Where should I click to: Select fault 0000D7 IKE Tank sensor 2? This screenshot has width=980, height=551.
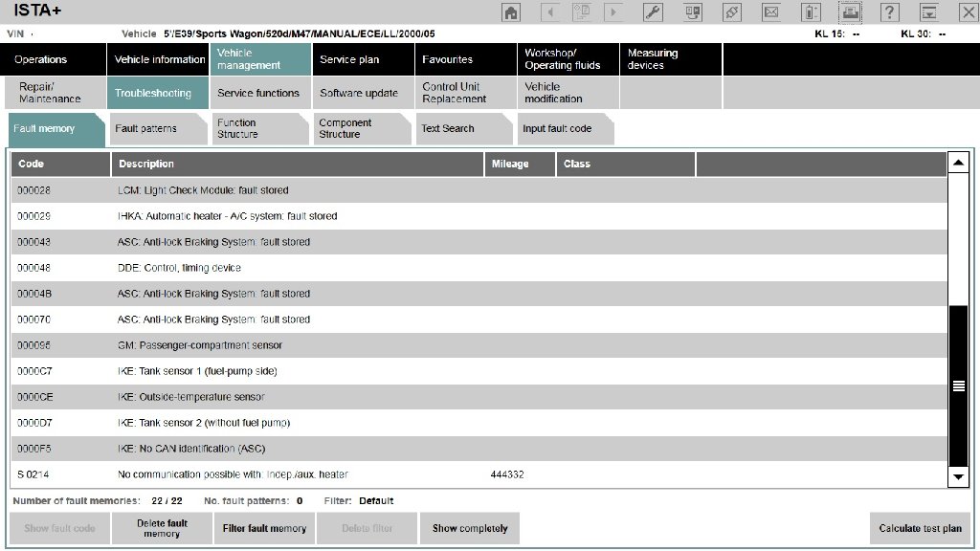pyautogui.click(x=479, y=423)
